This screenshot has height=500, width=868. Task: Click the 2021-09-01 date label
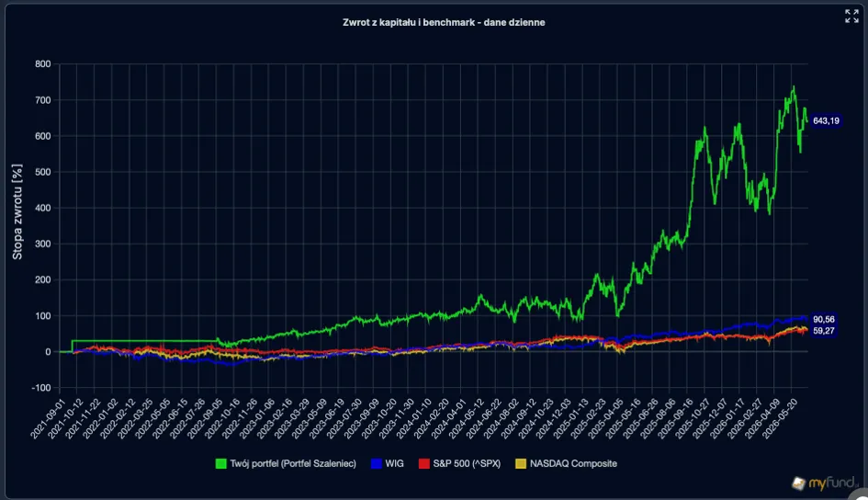pyautogui.click(x=47, y=418)
